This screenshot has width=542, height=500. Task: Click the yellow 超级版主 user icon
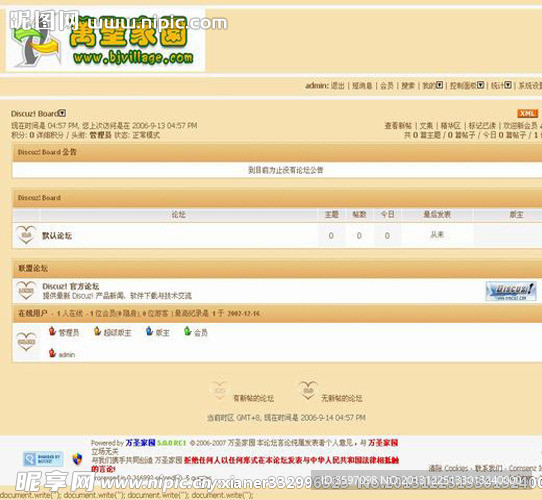point(97,331)
